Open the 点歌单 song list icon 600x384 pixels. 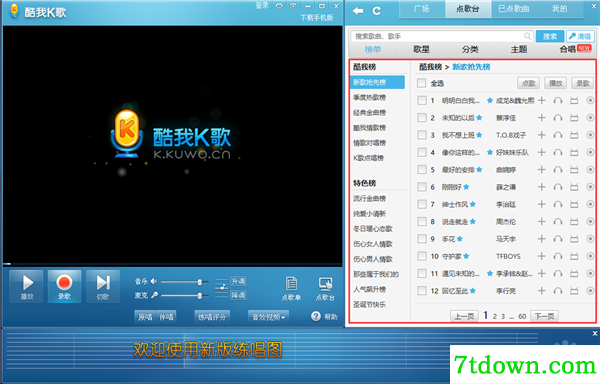[x=291, y=289]
